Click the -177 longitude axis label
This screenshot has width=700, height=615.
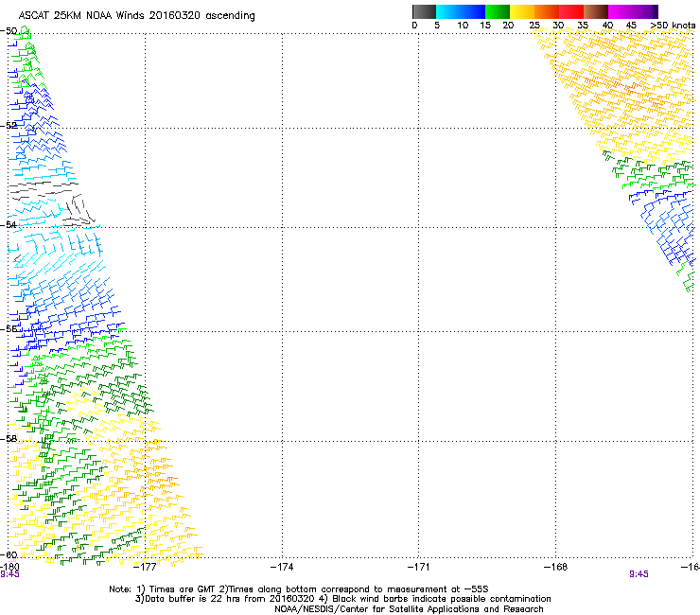pos(145,567)
